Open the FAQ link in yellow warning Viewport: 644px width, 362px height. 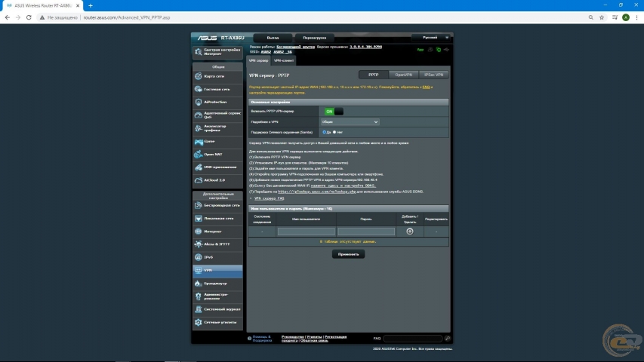point(426,87)
